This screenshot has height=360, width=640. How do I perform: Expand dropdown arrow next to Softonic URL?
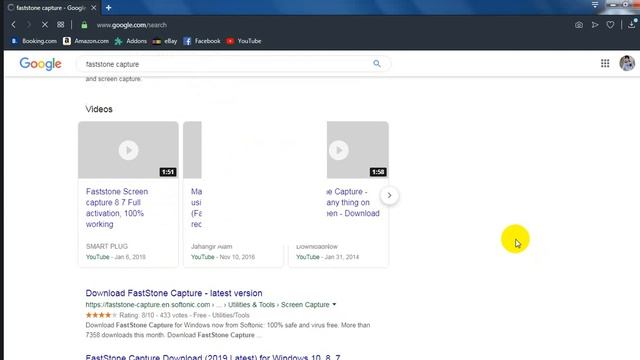coord(334,304)
